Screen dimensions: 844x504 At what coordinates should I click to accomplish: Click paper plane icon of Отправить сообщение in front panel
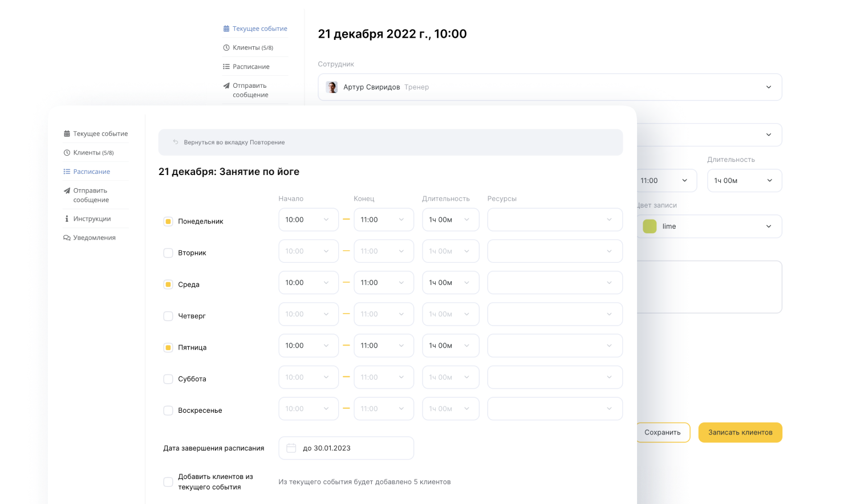[x=67, y=191]
